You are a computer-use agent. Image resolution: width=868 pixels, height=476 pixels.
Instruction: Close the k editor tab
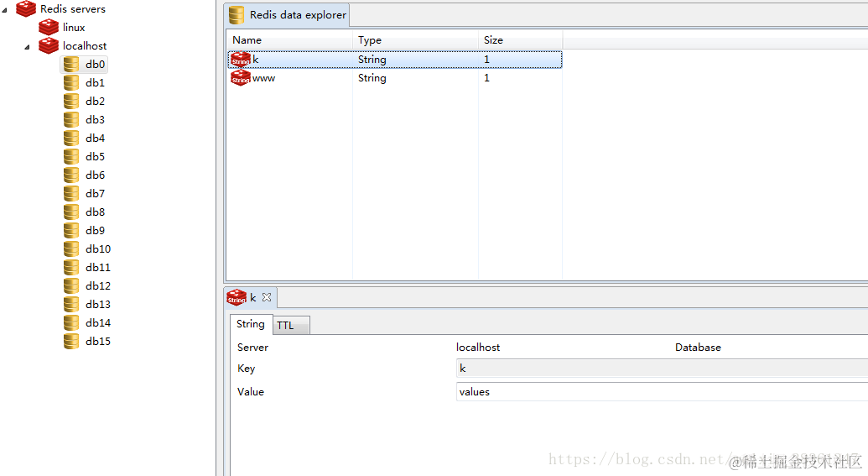[267, 297]
